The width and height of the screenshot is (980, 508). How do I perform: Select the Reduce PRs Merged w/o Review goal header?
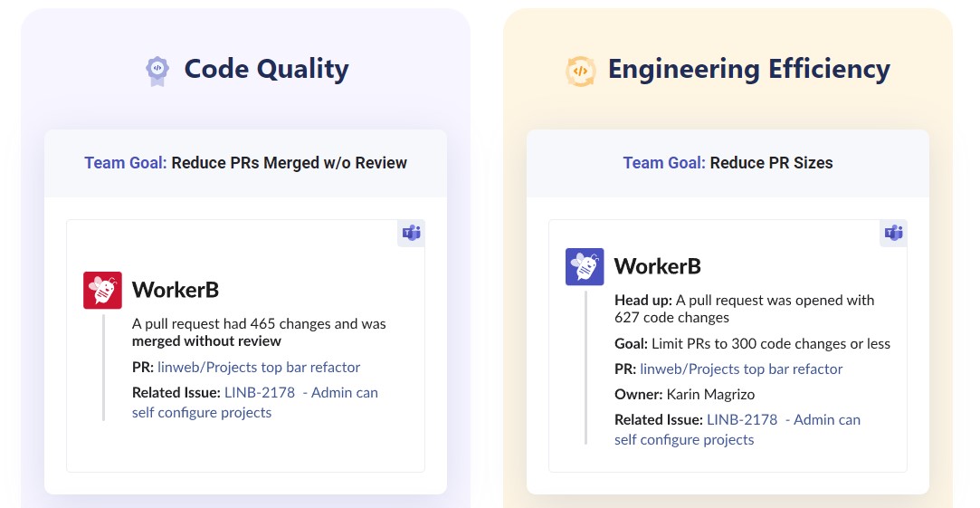pyautogui.click(x=245, y=163)
